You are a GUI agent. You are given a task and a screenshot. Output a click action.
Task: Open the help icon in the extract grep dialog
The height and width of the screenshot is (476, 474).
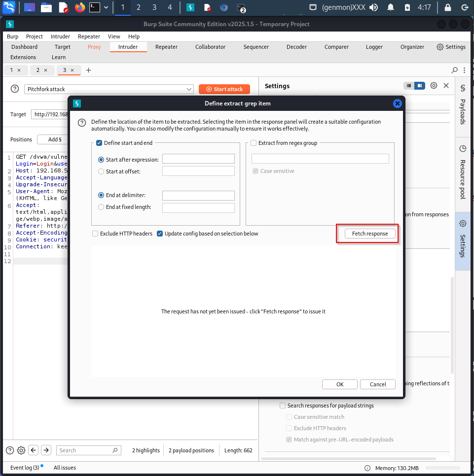point(82,123)
